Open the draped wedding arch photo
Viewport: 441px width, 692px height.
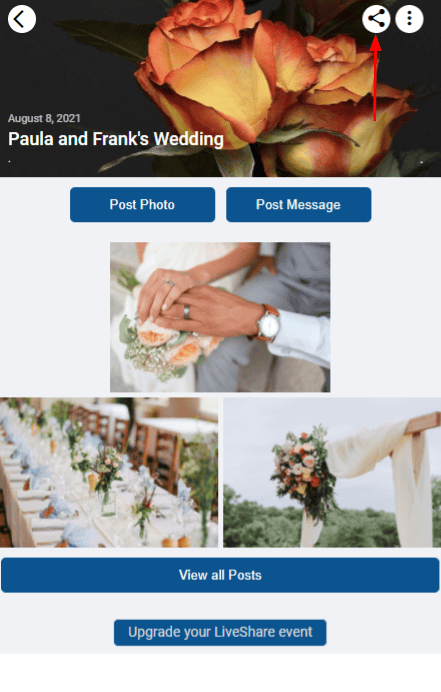pos(332,472)
